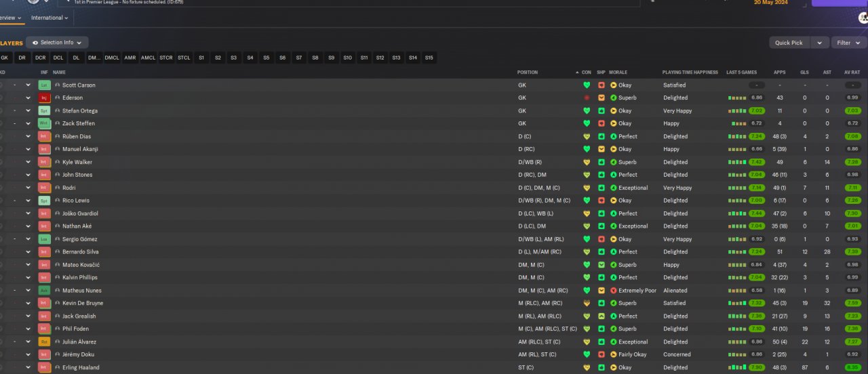Click Kyle Walker's green match sharpness icon
The image size is (868, 374).
coord(601,163)
